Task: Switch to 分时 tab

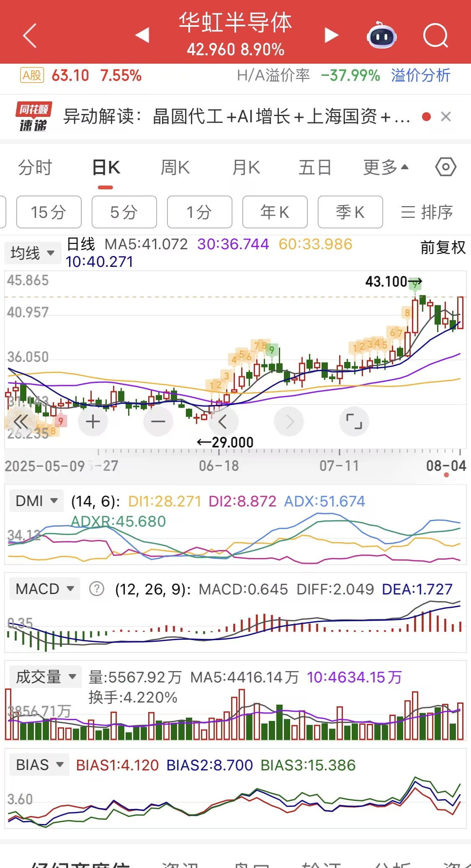Action: pos(35,168)
